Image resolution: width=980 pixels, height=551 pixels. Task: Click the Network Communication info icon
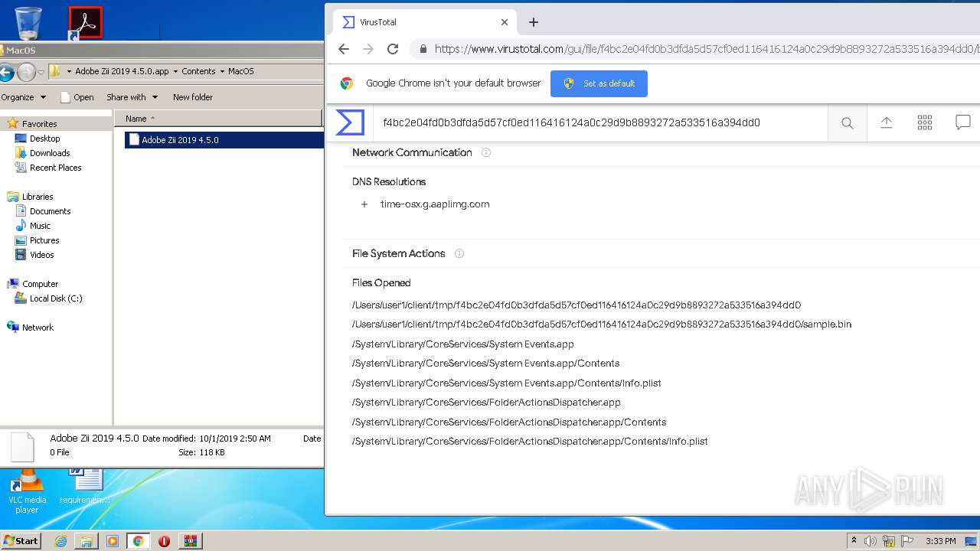click(x=485, y=153)
